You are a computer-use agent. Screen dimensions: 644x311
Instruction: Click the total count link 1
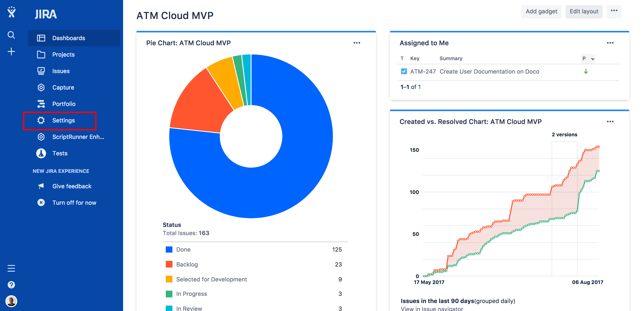tap(419, 87)
